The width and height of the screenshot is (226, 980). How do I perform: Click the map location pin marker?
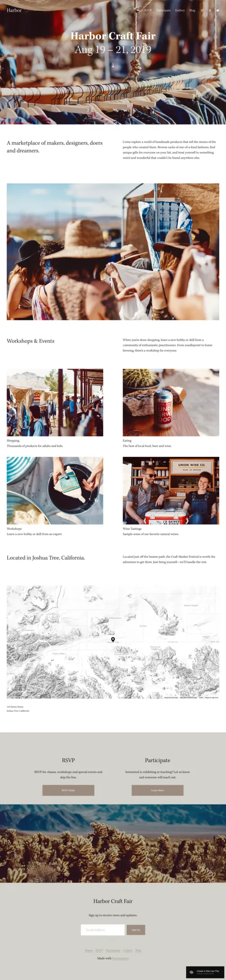[x=113, y=640]
